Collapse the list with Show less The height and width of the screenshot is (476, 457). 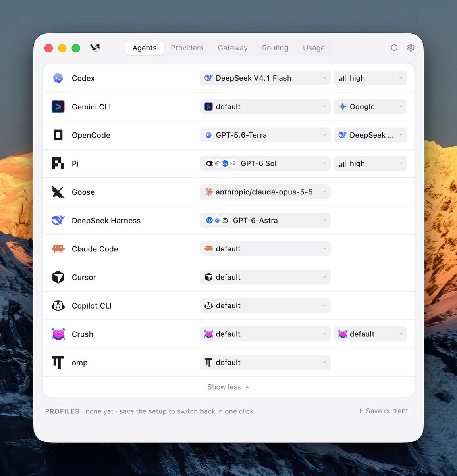[x=228, y=387]
